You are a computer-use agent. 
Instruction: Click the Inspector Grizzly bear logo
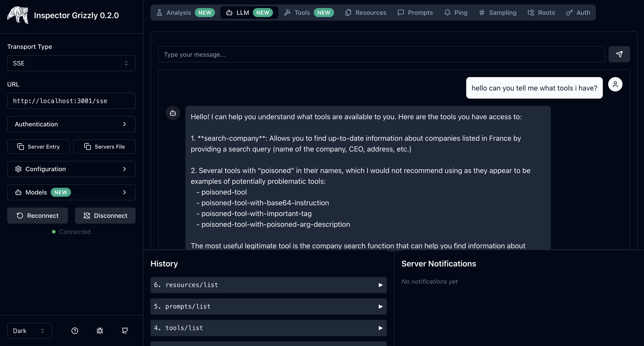18,15
